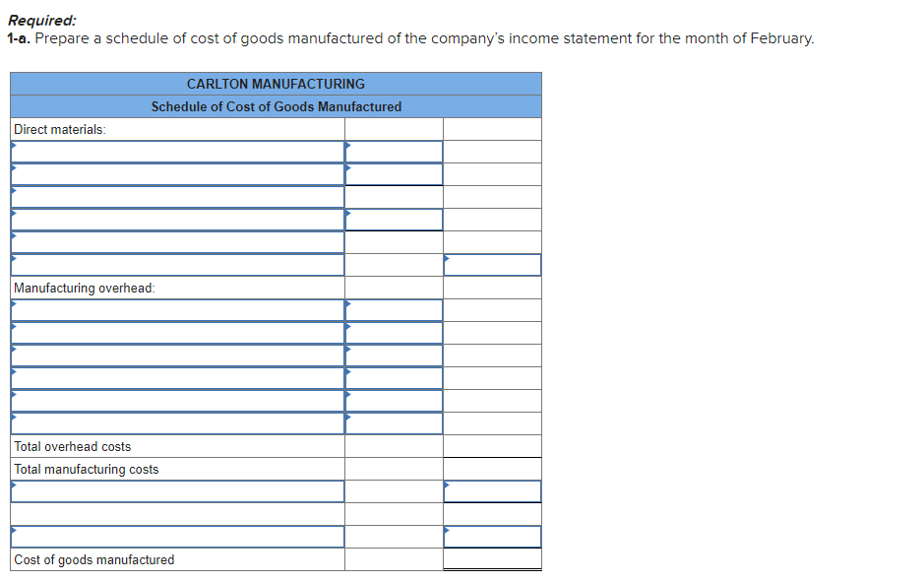The width and height of the screenshot is (924, 582).
Task: Click the 'Total manufacturing costs' label
Action: tap(86, 470)
